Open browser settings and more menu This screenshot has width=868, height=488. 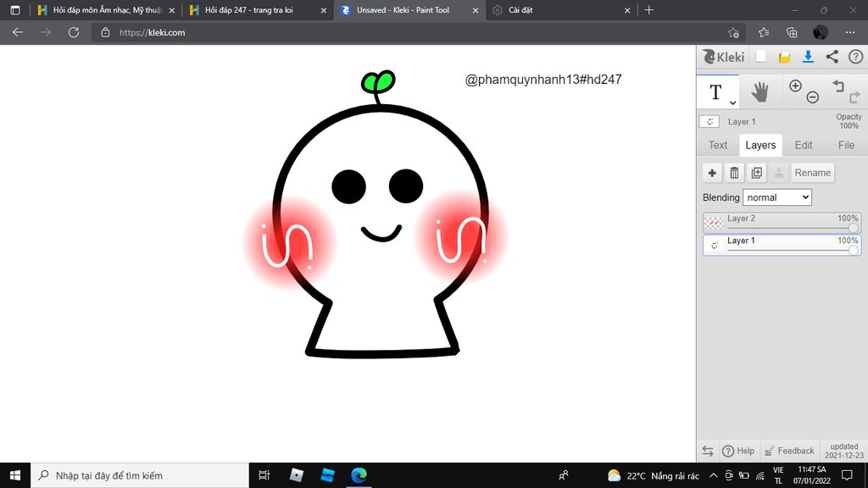click(850, 33)
